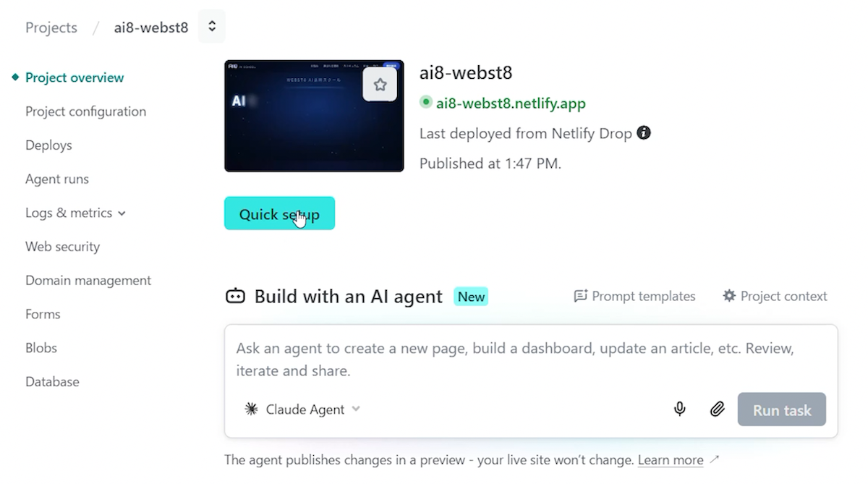The image size is (868, 484).
Task: Click the green site status dot
Action: point(426,103)
